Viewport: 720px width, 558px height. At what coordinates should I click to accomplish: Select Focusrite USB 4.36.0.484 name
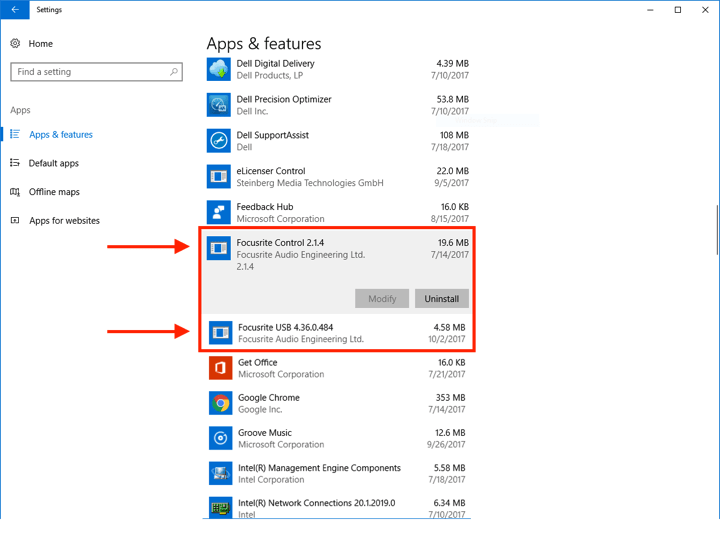click(x=286, y=327)
